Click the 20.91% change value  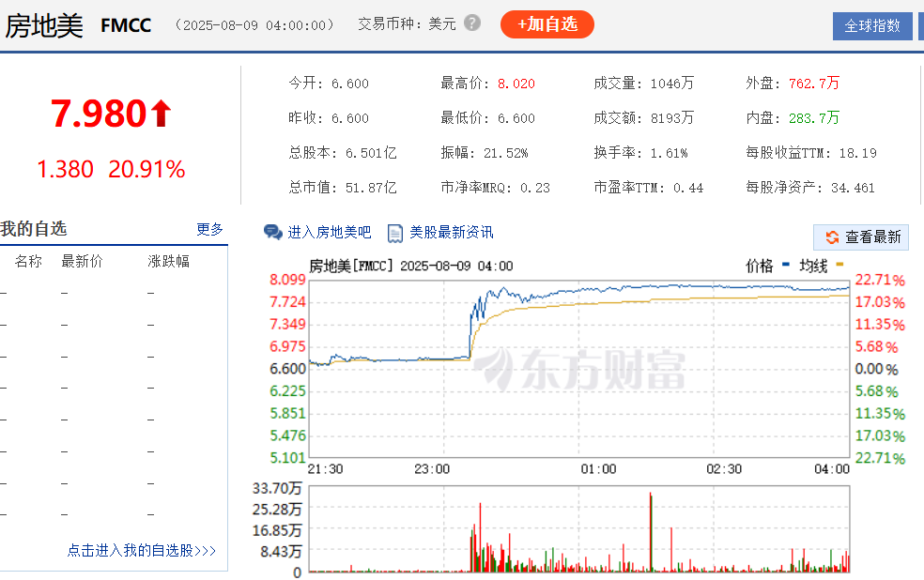tap(146, 169)
